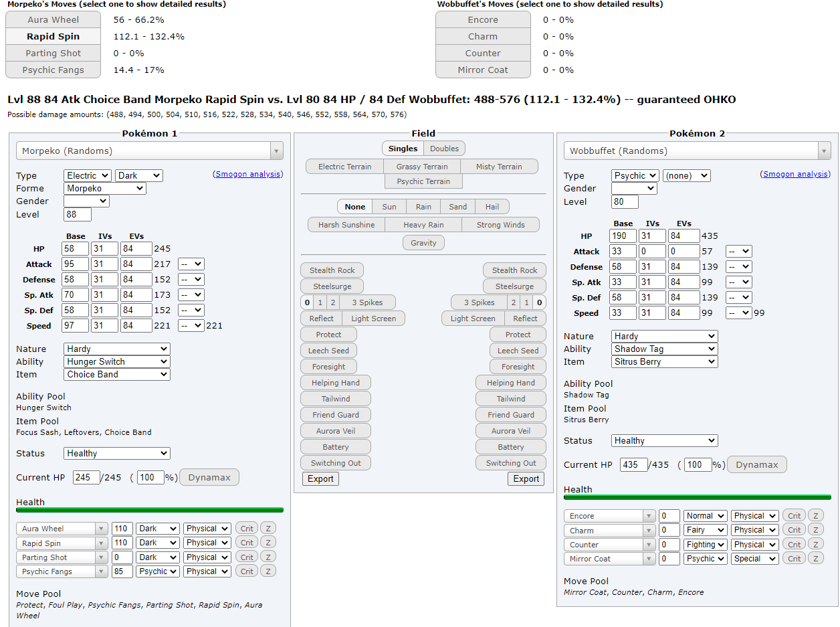This screenshot has width=840, height=627.
Task: Select Wobbuffet's Counter move result
Action: [x=483, y=53]
